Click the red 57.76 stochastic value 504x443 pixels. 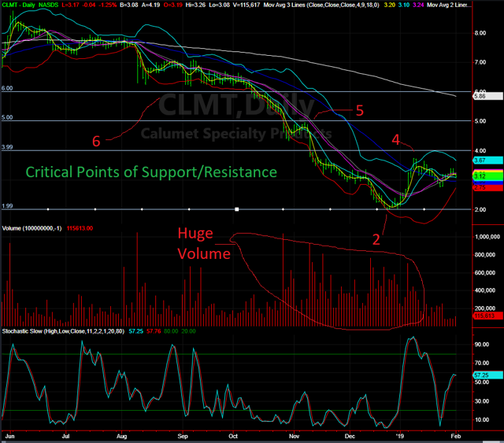coord(154,331)
